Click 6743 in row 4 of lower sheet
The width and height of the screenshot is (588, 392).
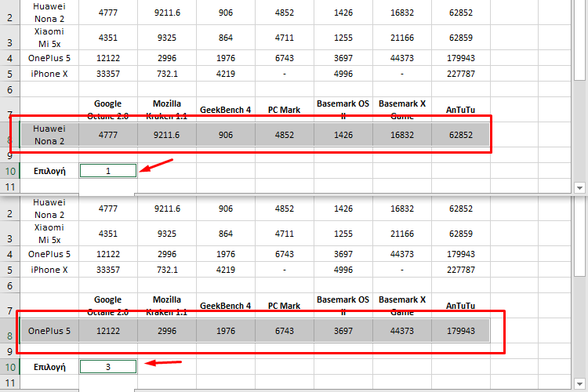pyautogui.click(x=285, y=254)
